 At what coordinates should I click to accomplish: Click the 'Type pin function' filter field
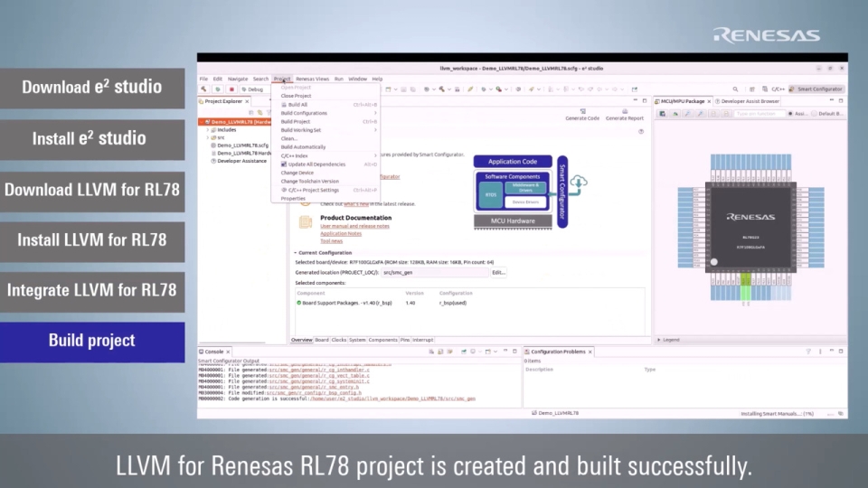pyautogui.click(x=758, y=114)
